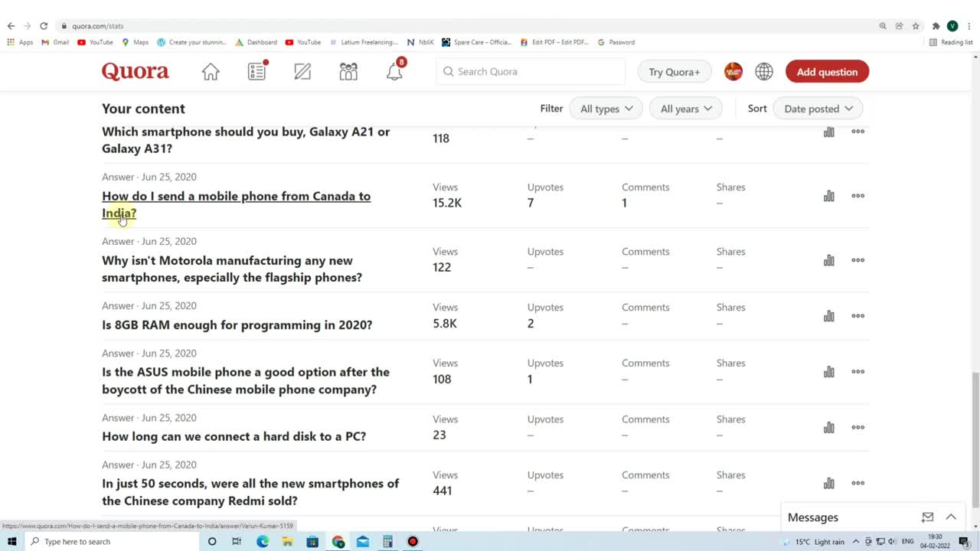Image resolution: width=980 pixels, height=551 pixels.
Task: Open more options for Galaxy A21 answer
Action: click(857, 132)
